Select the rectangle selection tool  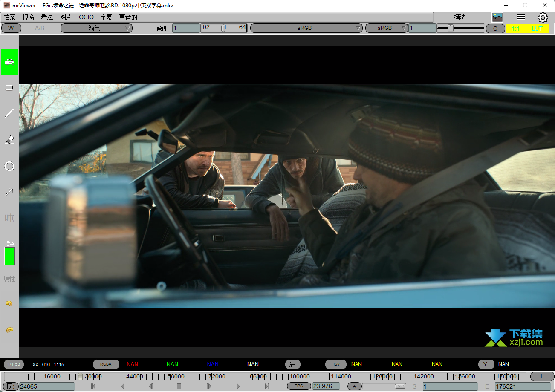point(9,88)
